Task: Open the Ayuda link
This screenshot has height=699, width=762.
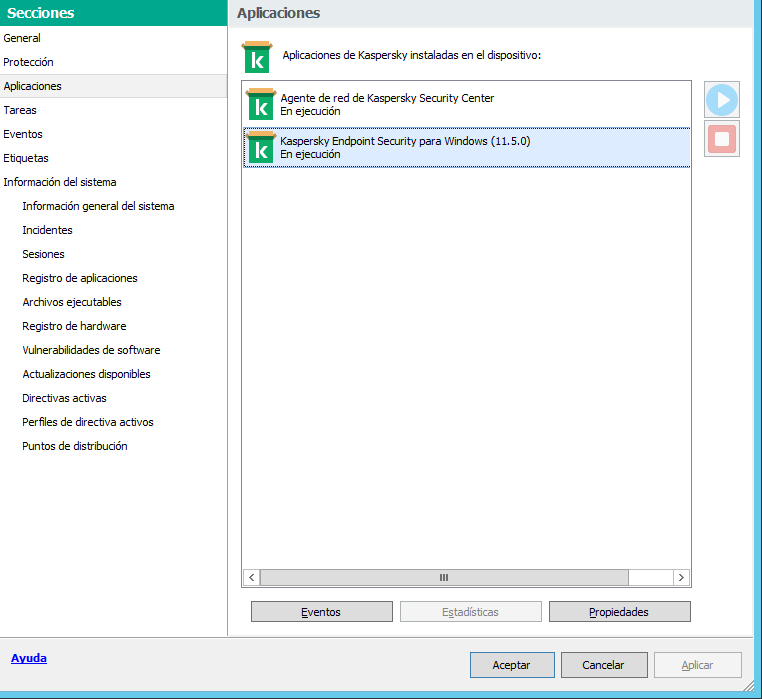Action: (29, 658)
